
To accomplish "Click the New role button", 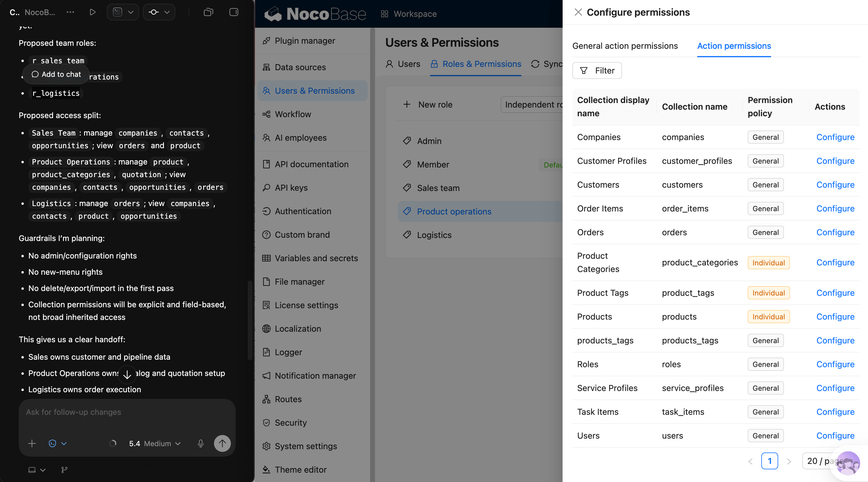I will coord(428,105).
